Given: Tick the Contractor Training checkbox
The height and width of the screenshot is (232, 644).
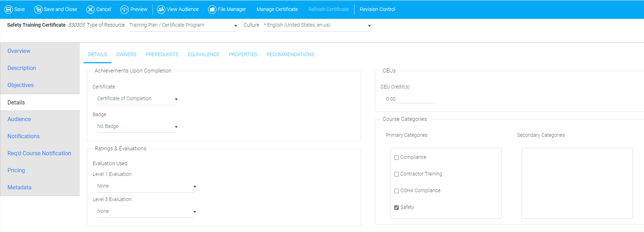Looking at the screenshot, I should [396, 174].
